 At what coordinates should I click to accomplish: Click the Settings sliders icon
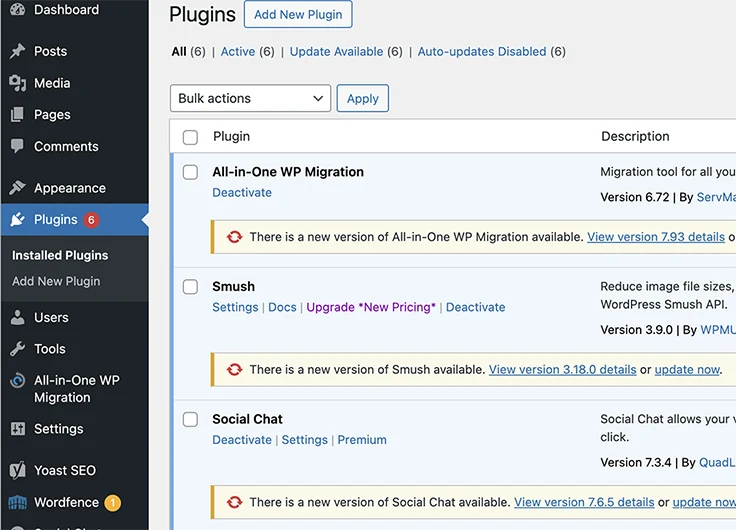click(18, 429)
